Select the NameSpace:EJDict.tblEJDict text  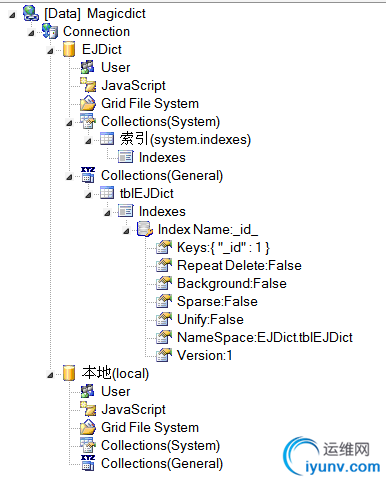point(265,338)
